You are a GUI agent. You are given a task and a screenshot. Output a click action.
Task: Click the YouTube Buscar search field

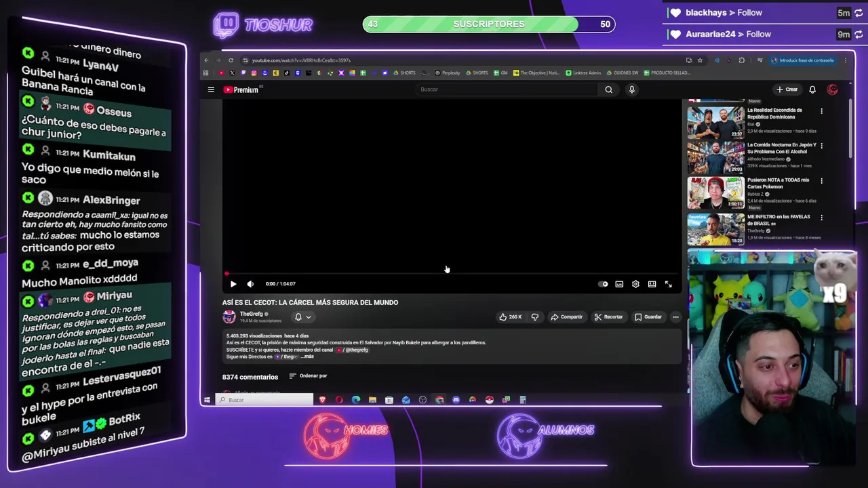click(507, 89)
